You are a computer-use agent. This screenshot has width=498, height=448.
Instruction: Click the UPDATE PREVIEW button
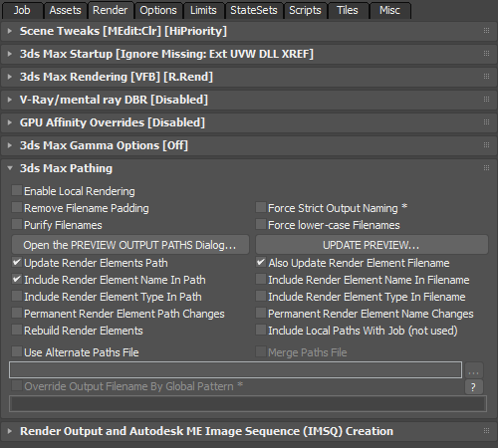point(372,245)
